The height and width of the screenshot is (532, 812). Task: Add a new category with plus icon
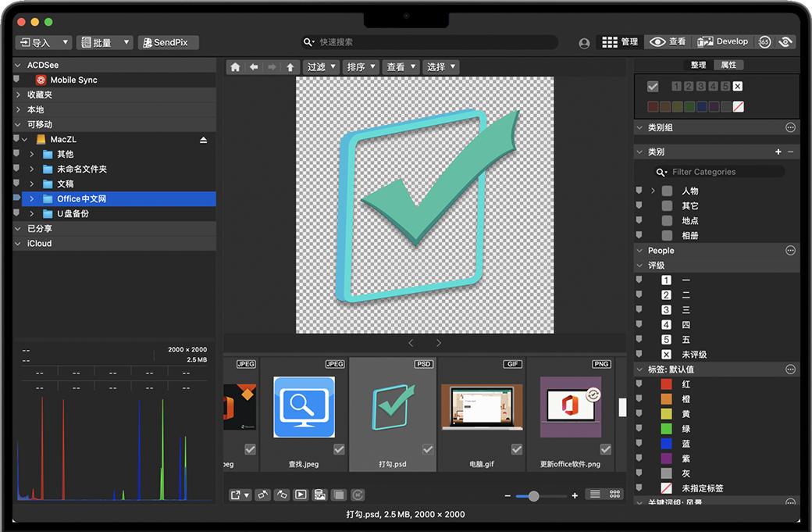point(778,152)
